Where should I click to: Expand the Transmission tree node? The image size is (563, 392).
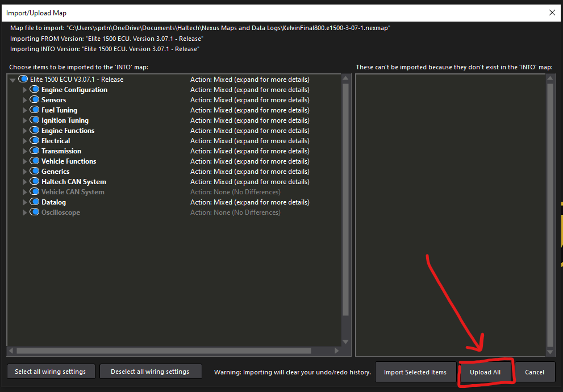coord(24,151)
